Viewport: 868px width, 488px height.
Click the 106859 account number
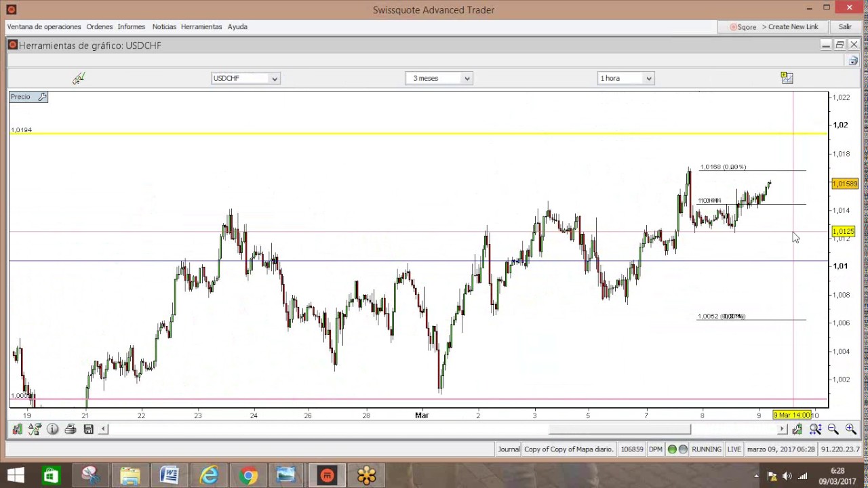point(632,449)
